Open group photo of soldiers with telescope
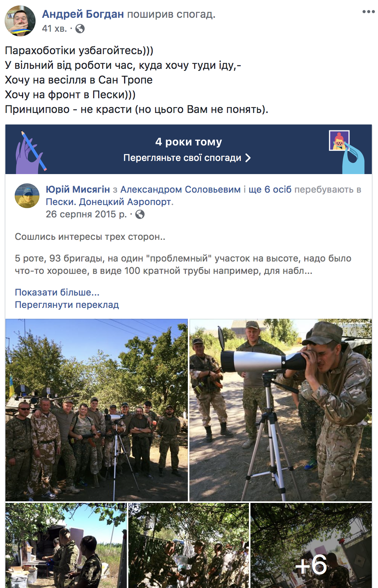This screenshot has width=378, height=588. (97, 410)
